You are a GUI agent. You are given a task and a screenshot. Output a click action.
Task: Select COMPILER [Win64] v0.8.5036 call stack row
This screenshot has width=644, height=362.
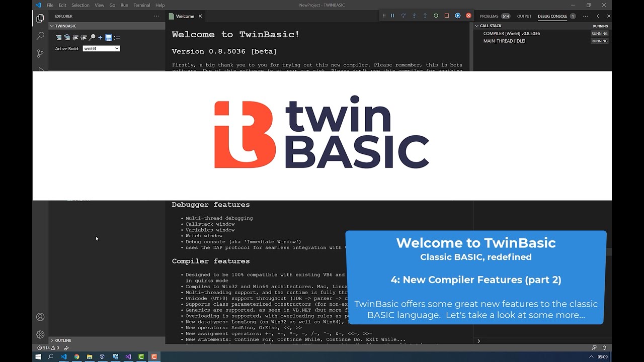[542, 33]
